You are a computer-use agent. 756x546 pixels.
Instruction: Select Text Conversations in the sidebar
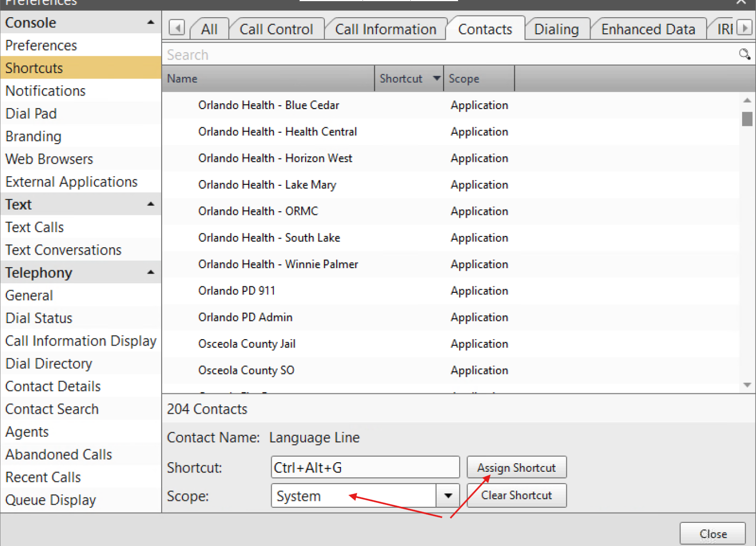[81, 250]
